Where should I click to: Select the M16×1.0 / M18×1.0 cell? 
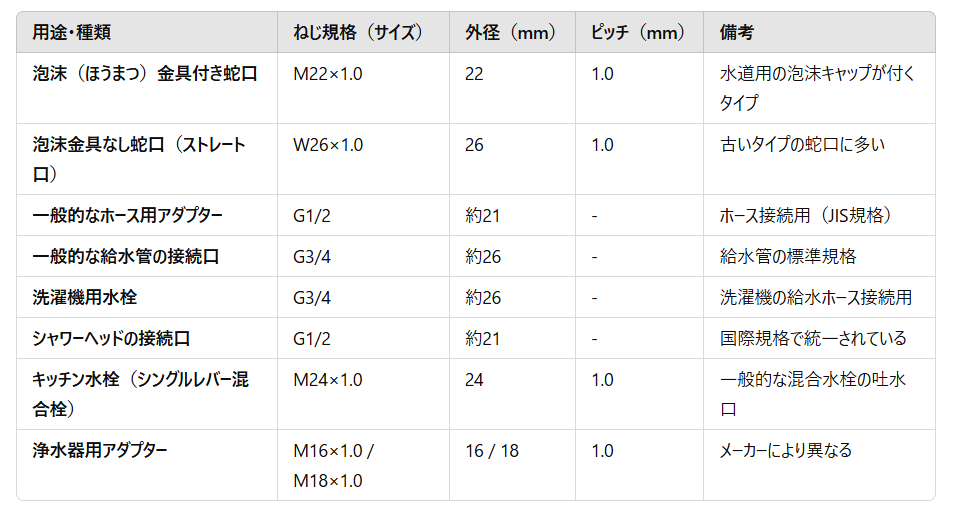(333, 465)
